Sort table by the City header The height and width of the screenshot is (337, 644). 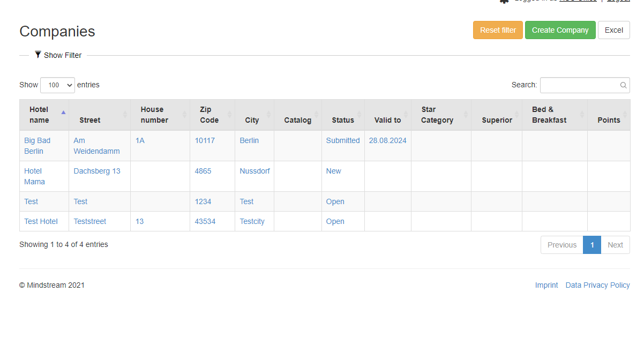pyautogui.click(x=252, y=120)
